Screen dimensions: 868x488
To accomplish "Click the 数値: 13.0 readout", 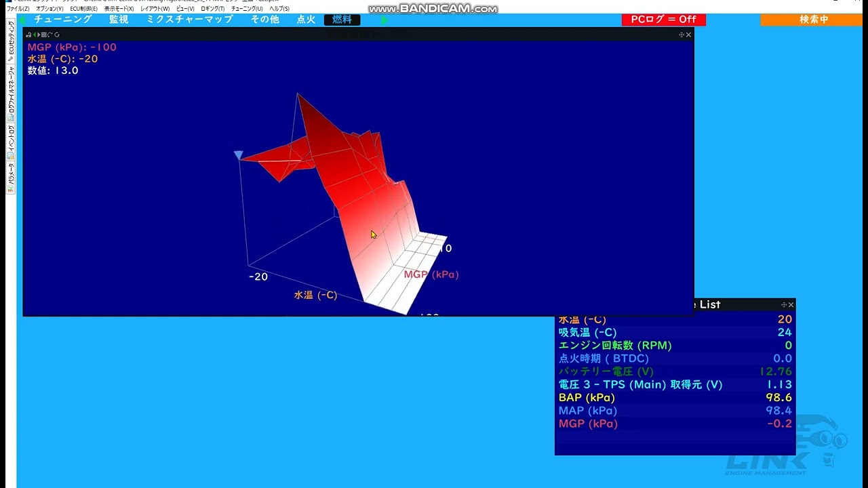I will (52, 70).
